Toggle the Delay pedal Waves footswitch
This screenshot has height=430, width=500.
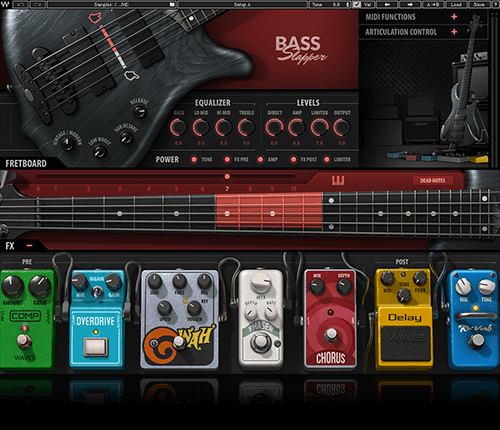pyautogui.click(x=406, y=343)
